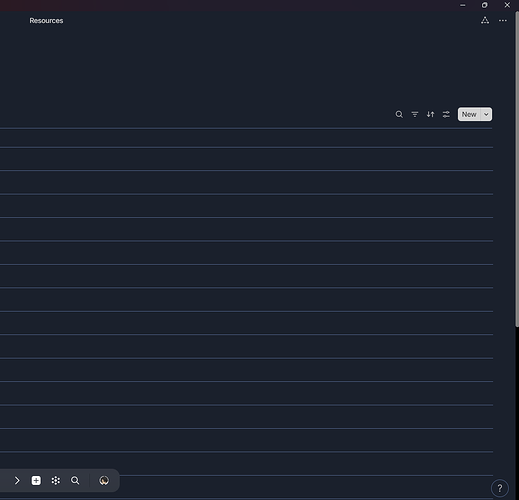
Task: Open the help question mark button
Action: 500,488
